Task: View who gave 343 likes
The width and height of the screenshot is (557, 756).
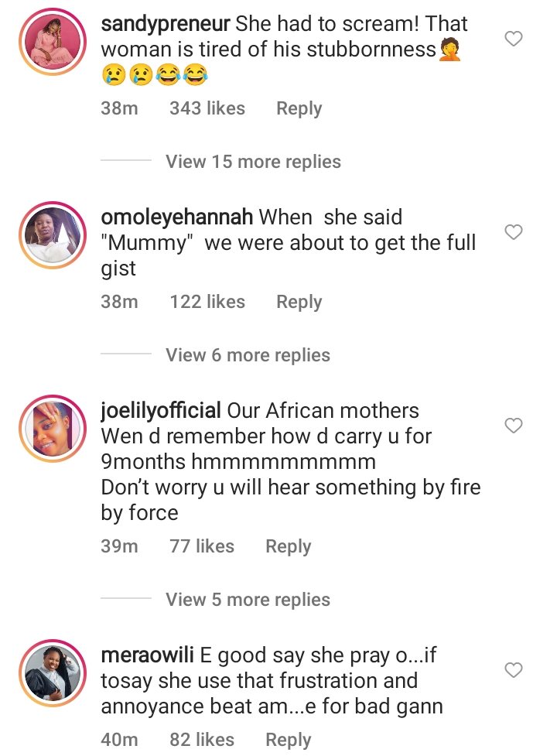Action: point(207,109)
